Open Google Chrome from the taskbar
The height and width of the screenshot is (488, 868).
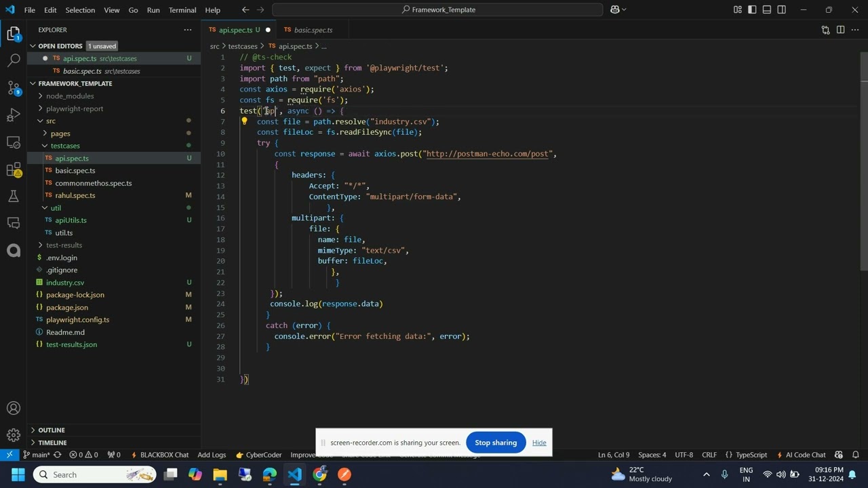(319, 474)
